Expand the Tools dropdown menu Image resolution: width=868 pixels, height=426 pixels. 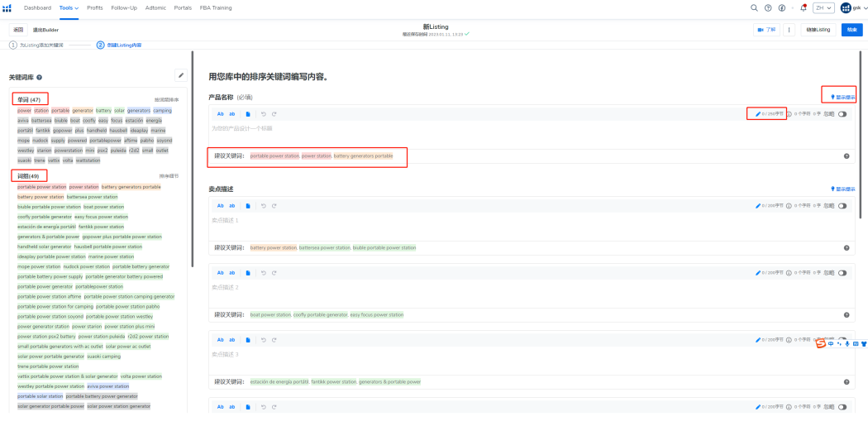(x=69, y=7)
